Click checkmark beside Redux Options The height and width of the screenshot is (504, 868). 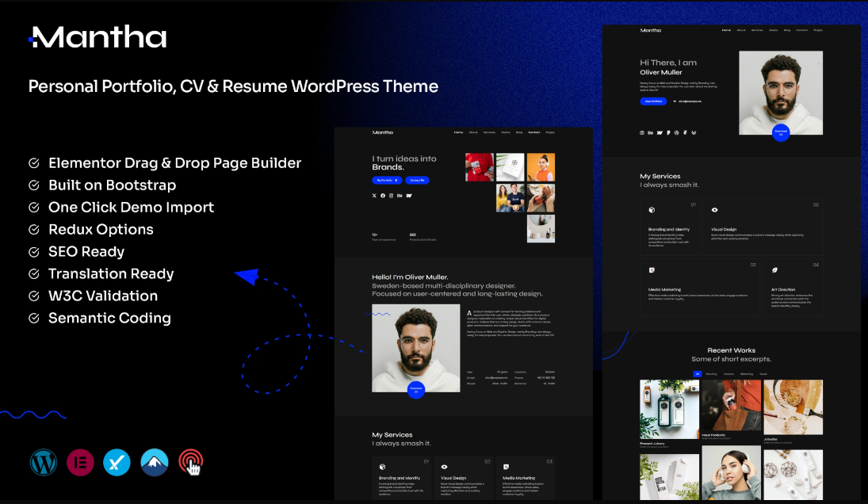(x=34, y=230)
